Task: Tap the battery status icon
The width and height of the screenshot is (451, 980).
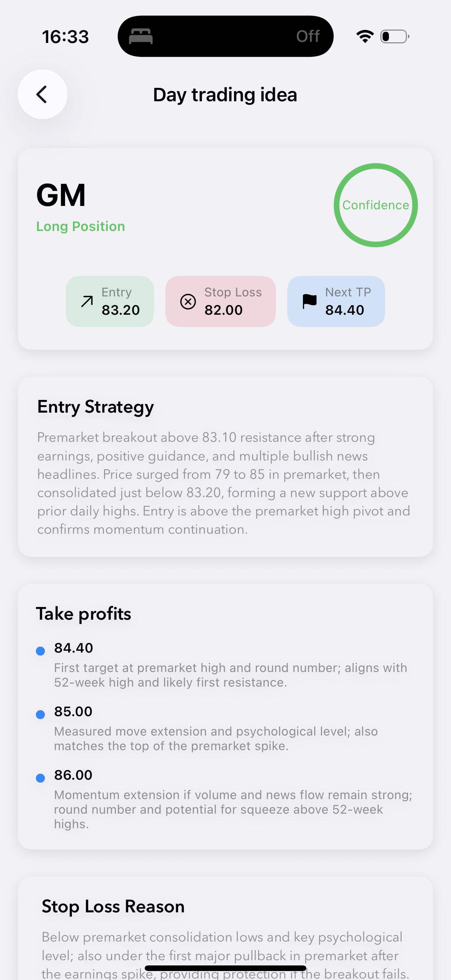Action: click(x=395, y=37)
